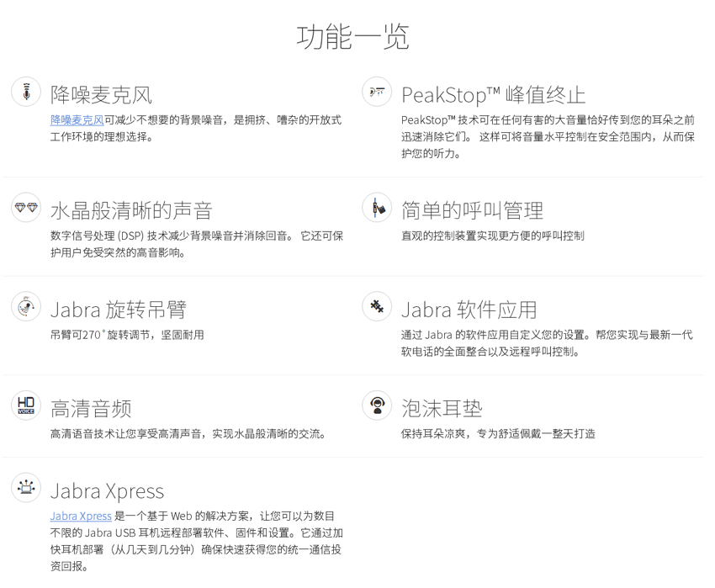
Task: Click the Jabra 旋转吊臂 heading
Action: click(119, 310)
